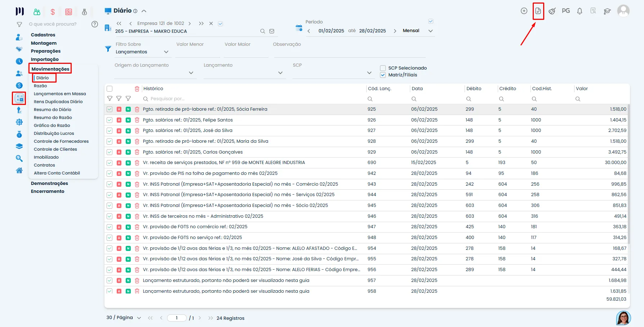Toggle the checkbox above the Período field
The image size is (644, 327).
[x=431, y=21]
